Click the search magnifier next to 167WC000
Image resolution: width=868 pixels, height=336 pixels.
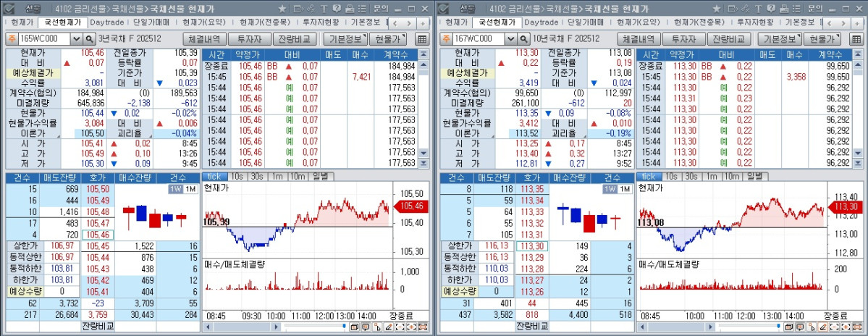coord(523,39)
